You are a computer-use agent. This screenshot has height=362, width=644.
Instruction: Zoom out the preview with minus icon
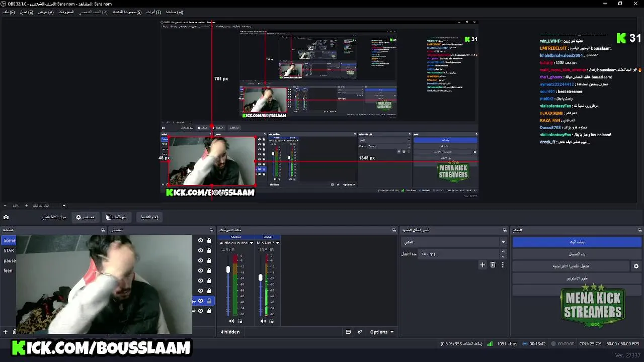pyautogui.click(x=5, y=206)
